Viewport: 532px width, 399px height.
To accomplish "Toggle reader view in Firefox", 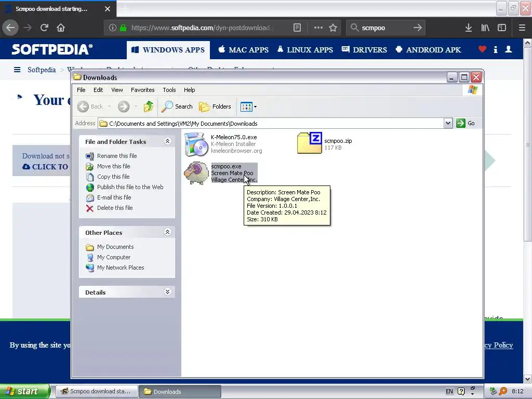I will tap(297, 28).
